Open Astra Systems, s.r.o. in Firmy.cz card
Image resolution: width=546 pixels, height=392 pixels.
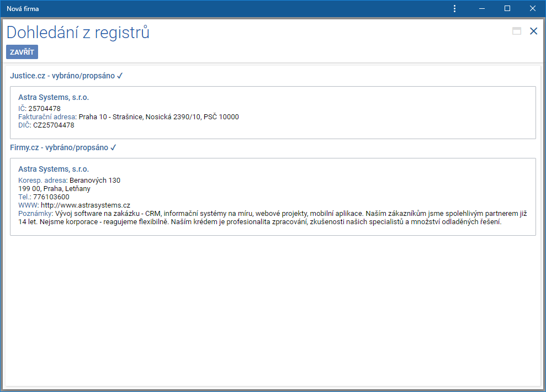pos(54,169)
